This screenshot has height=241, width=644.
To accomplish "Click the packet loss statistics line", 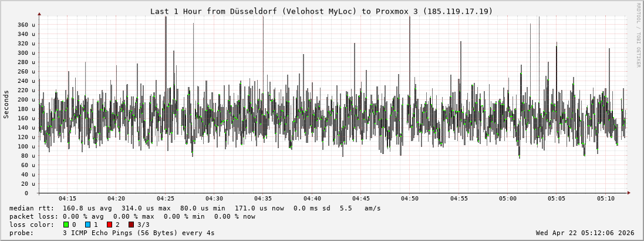I will (x=132, y=216).
